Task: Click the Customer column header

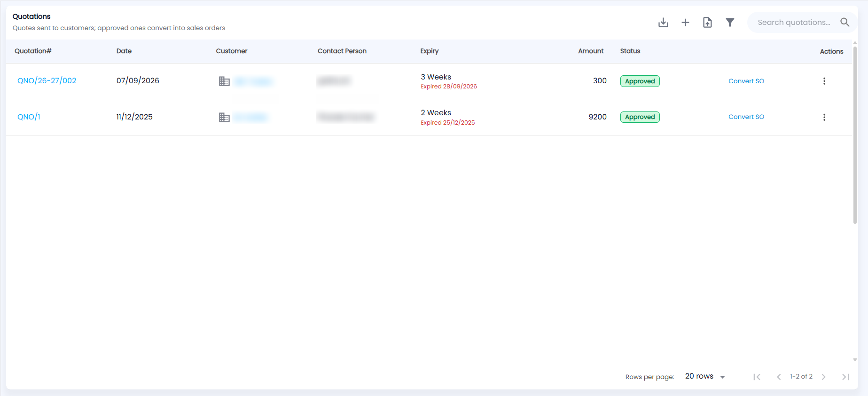Action: pos(232,51)
